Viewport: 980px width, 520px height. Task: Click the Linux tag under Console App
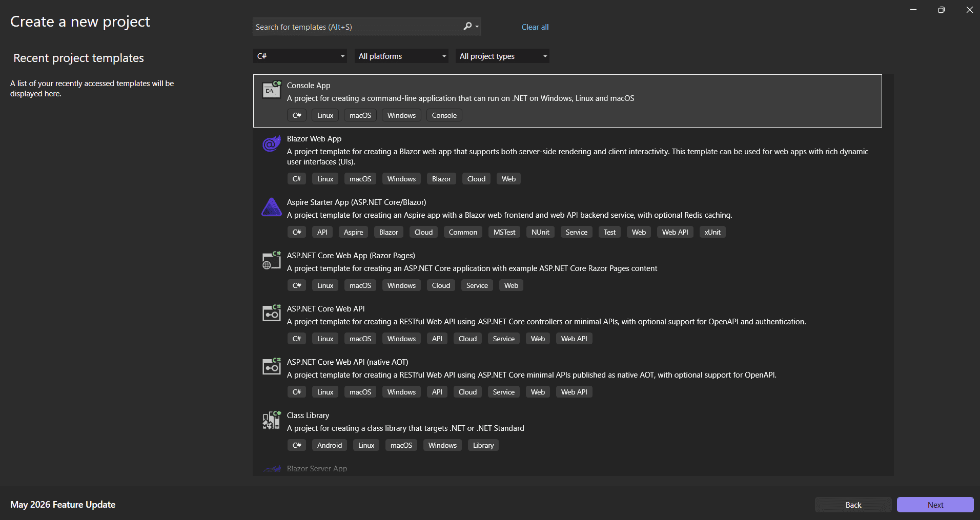(325, 115)
